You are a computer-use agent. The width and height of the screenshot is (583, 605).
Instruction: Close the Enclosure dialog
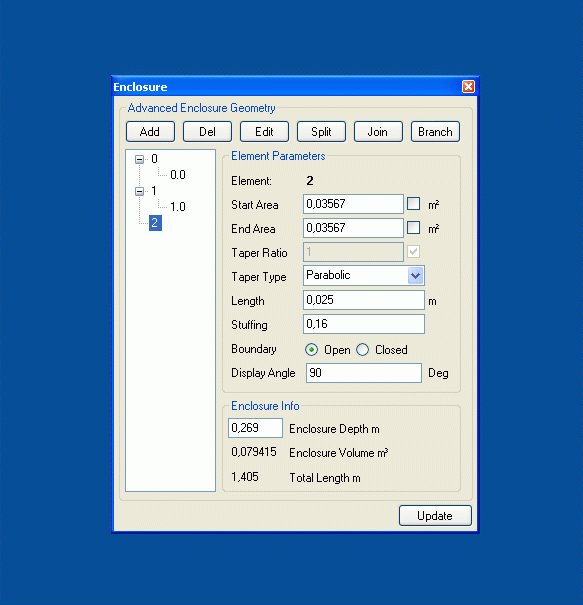click(468, 86)
